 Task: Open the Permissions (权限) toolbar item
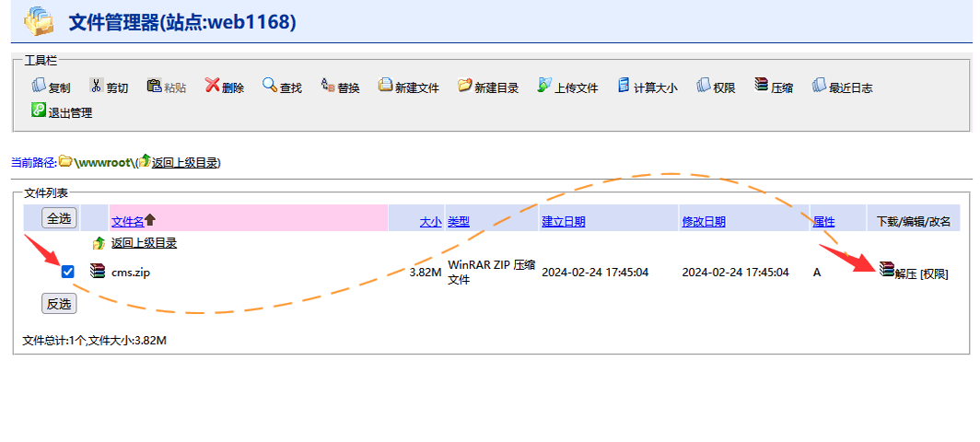point(703,86)
